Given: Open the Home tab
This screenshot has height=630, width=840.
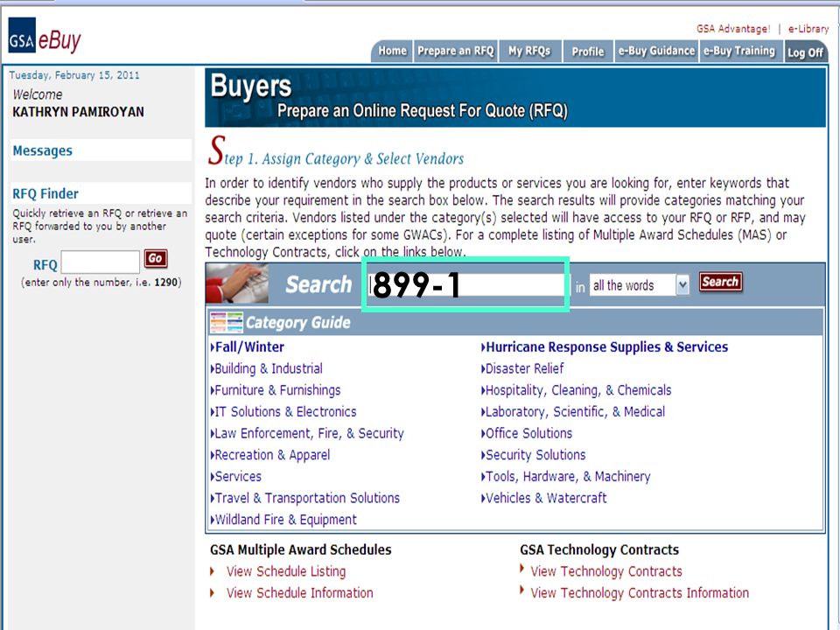Looking at the screenshot, I should tap(392, 51).
